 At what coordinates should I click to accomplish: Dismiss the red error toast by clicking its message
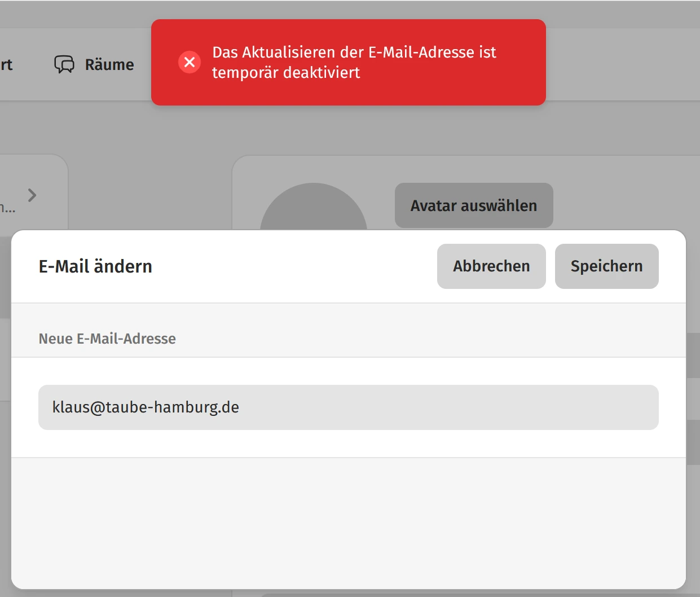coord(354,62)
